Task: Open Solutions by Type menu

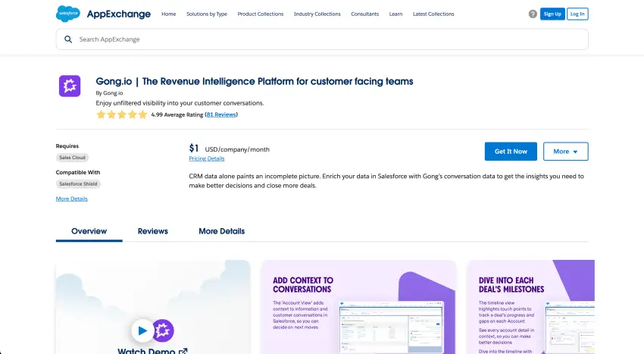Action: coord(207,14)
